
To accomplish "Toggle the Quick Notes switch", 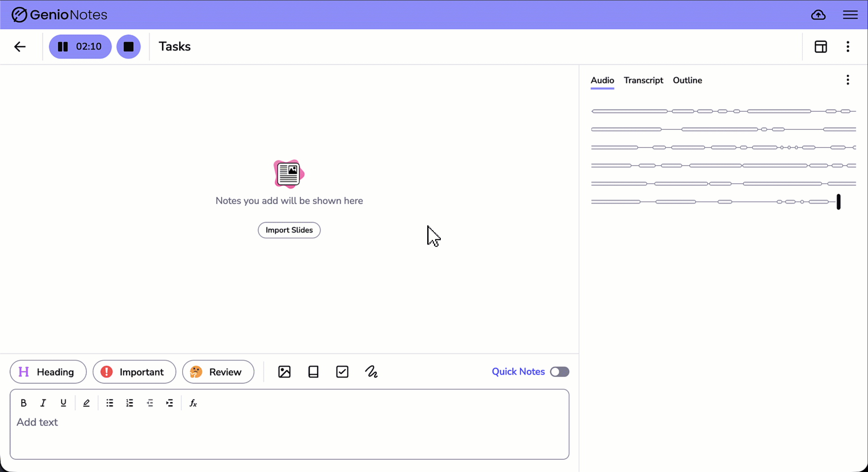I will coord(560,372).
